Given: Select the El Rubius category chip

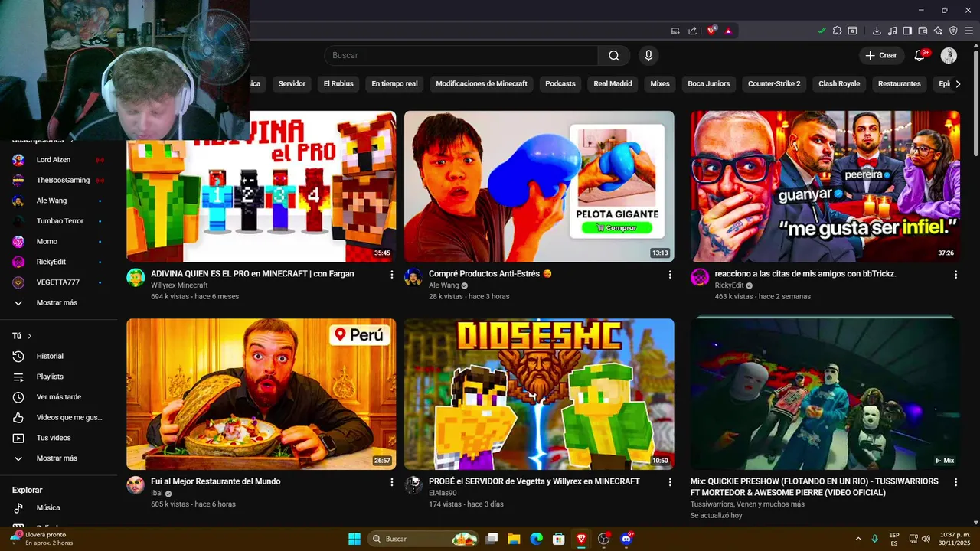Looking at the screenshot, I should pos(338,83).
